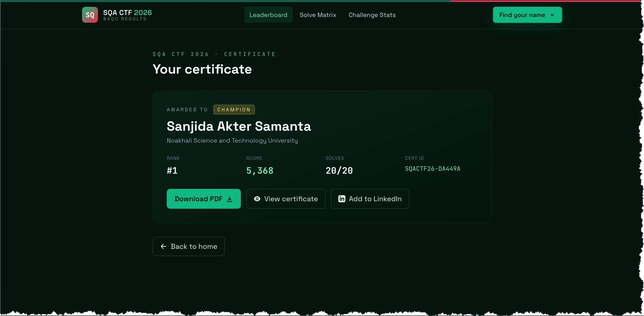Click the SQA CTF 2026 site title
The width and height of the screenshot is (644, 316).
[127, 13]
